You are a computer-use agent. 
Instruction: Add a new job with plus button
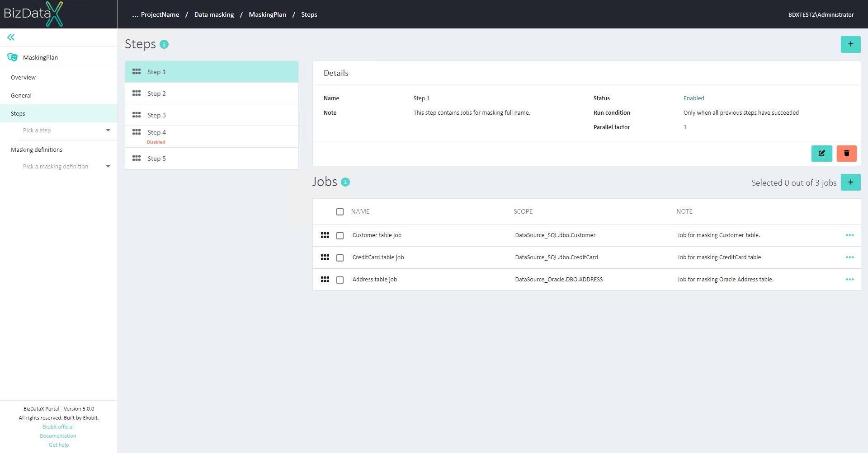(850, 182)
